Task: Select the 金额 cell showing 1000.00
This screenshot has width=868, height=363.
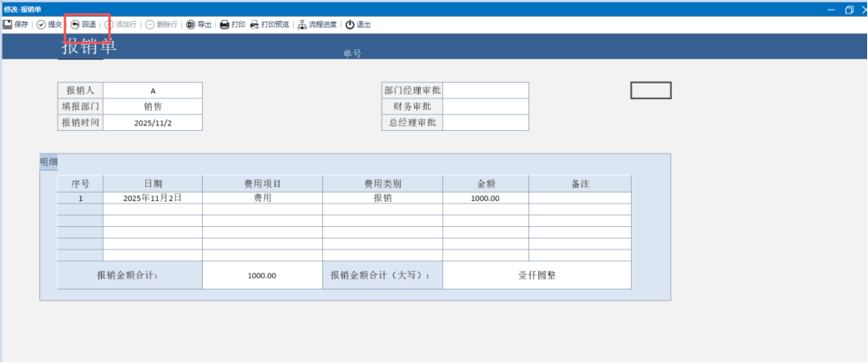Action: (x=485, y=199)
